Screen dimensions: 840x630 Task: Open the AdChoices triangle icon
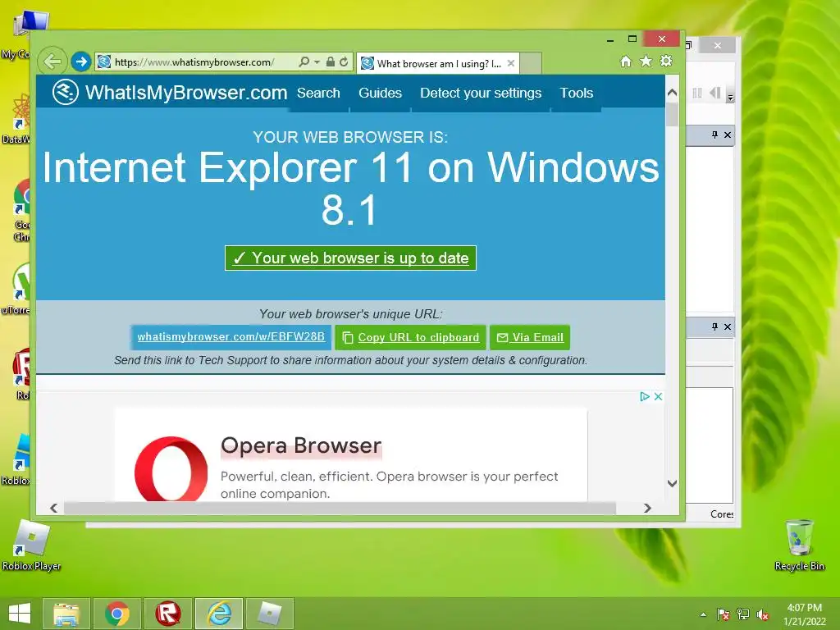coord(645,396)
